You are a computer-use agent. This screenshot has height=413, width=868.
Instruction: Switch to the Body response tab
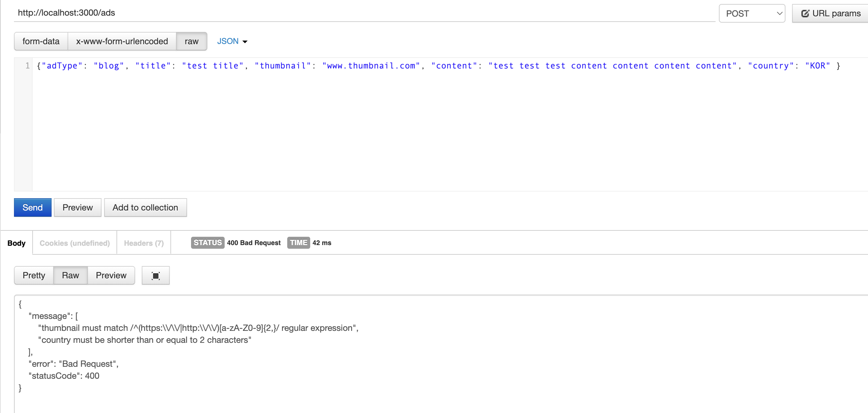tap(16, 243)
